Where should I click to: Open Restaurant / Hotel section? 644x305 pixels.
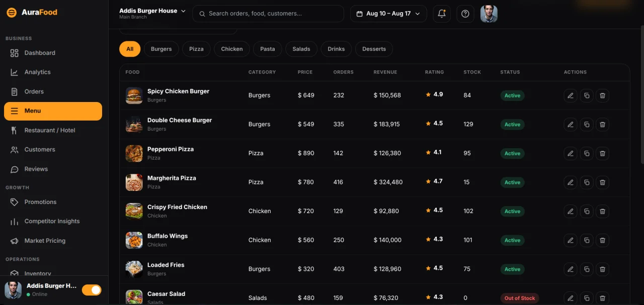tap(53, 130)
